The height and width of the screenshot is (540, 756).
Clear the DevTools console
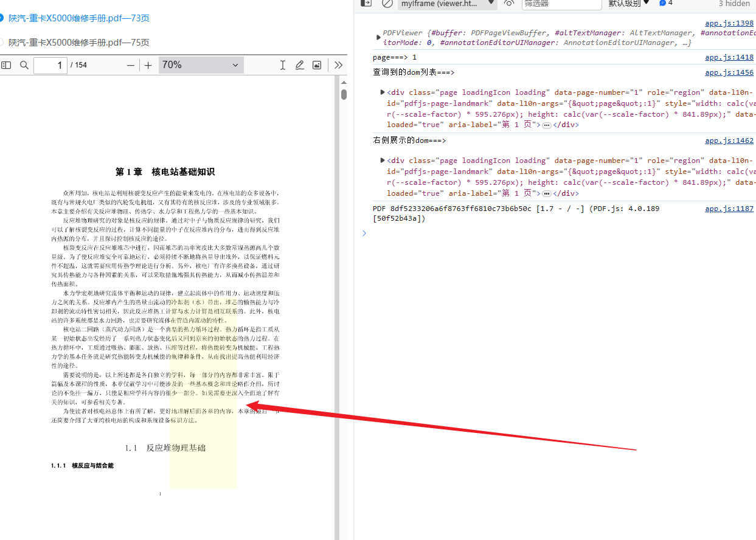387,3
